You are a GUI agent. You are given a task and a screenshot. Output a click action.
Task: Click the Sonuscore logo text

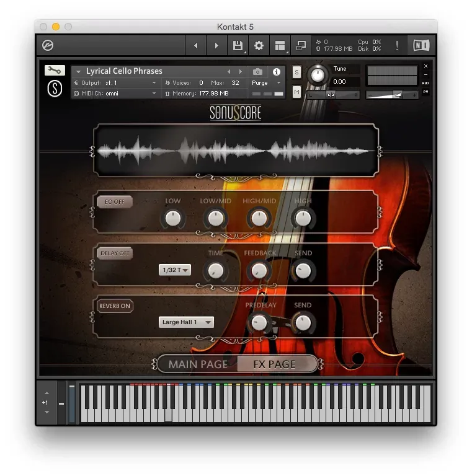click(x=236, y=113)
